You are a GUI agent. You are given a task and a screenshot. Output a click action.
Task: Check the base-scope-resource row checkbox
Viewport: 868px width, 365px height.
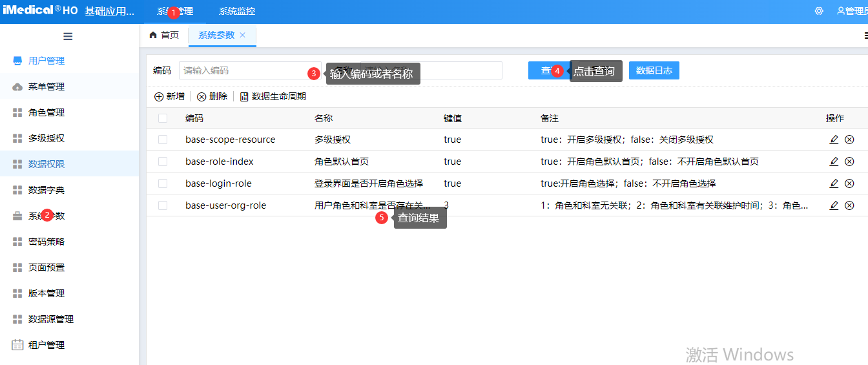coord(163,140)
